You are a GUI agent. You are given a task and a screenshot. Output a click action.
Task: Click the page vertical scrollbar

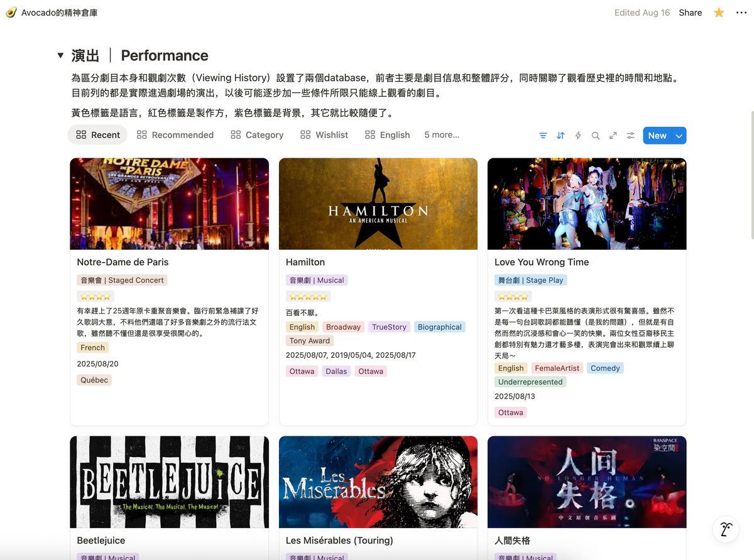752,175
